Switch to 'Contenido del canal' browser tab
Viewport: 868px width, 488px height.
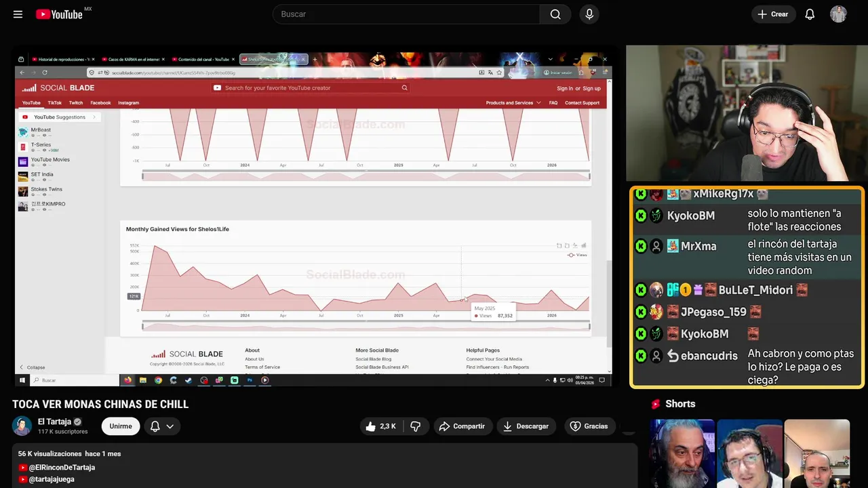[201, 60]
